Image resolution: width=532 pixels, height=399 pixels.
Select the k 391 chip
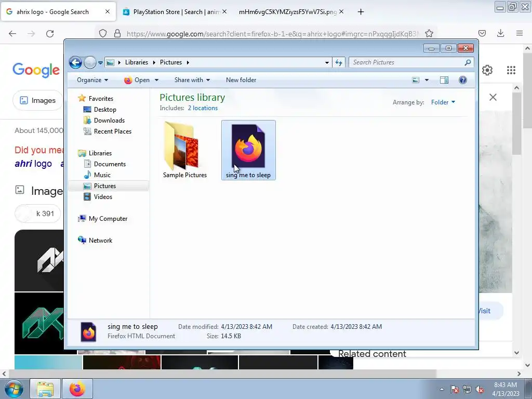37,214
